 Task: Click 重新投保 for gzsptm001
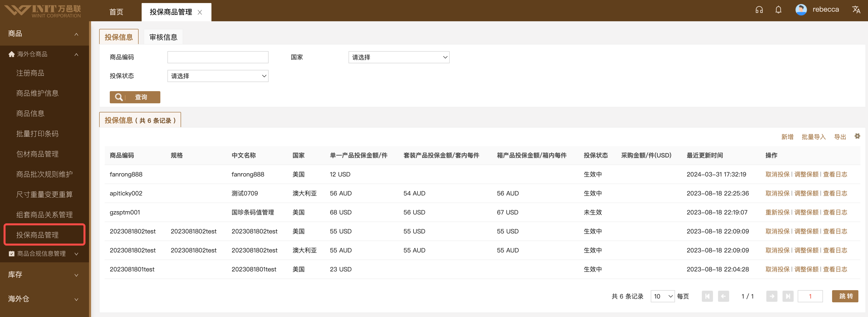pyautogui.click(x=777, y=212)
